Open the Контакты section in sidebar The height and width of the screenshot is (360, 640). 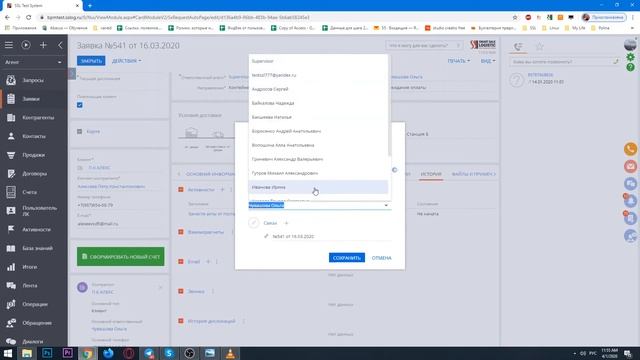pyautogui.click(x=34, y=136)
